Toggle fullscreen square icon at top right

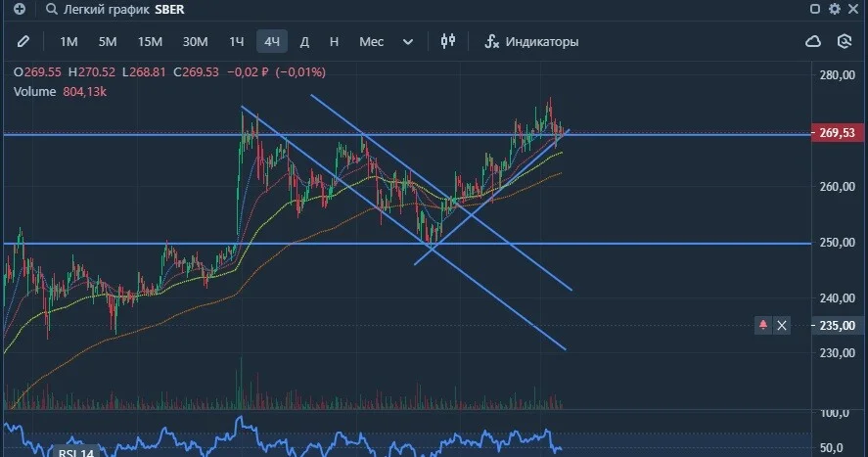[815, 9]
